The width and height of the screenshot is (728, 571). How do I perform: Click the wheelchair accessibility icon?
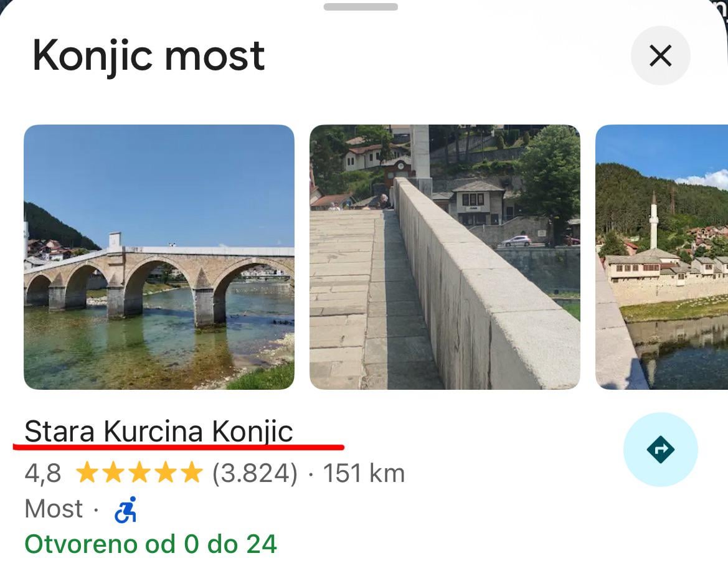pos(126,510)
